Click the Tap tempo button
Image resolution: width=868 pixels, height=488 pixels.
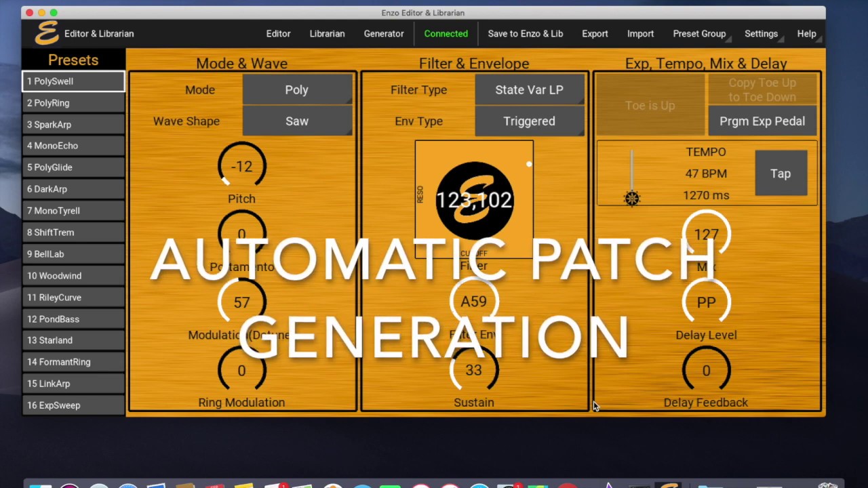tap(781, 174)
